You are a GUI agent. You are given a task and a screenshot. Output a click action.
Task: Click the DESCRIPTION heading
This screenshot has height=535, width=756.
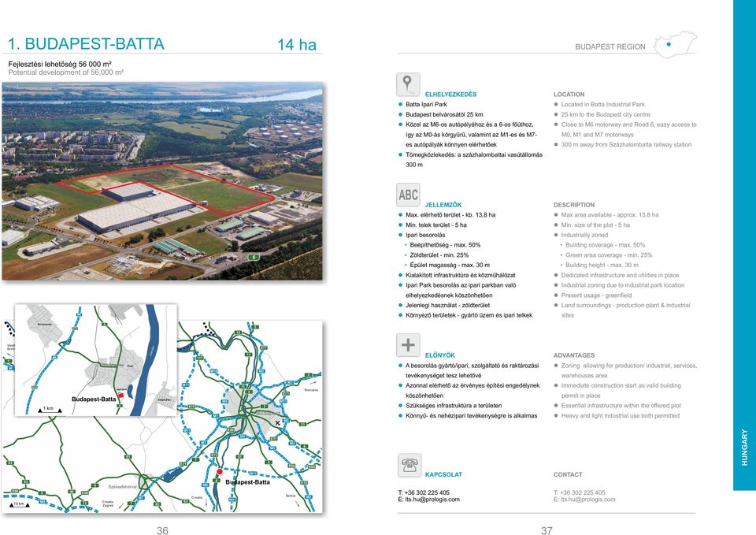(x=574, y=205)
